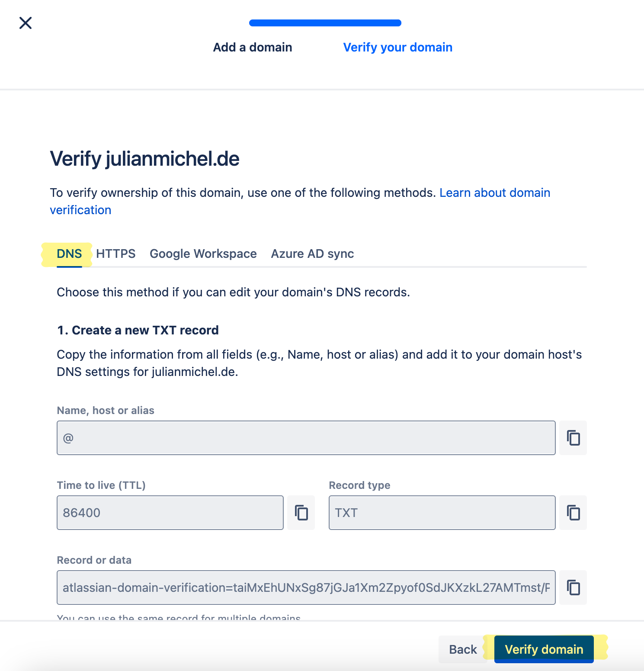The width and height of the screenshot is (644, 671).
Task: Click the Record or data text field
Action: pos(306,588)
